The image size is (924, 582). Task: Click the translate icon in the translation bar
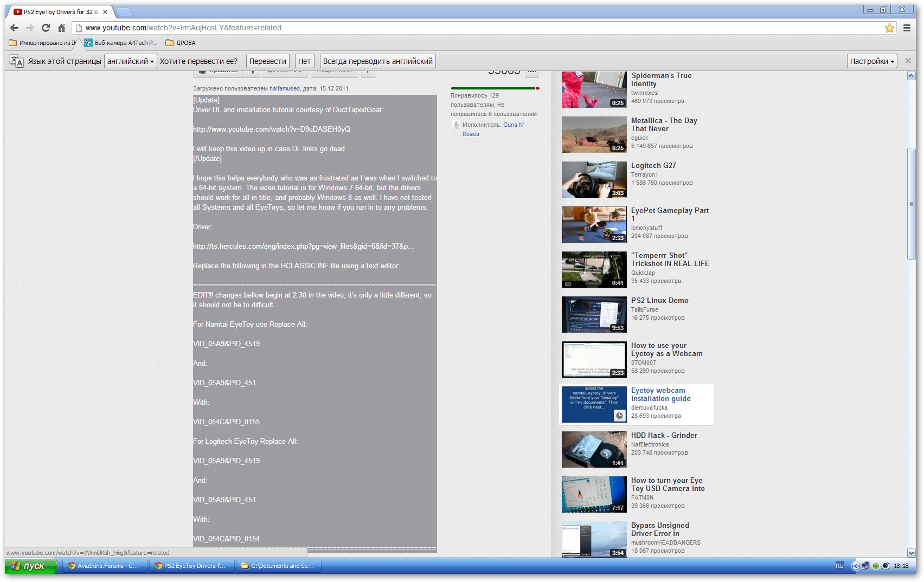[16, 61]
